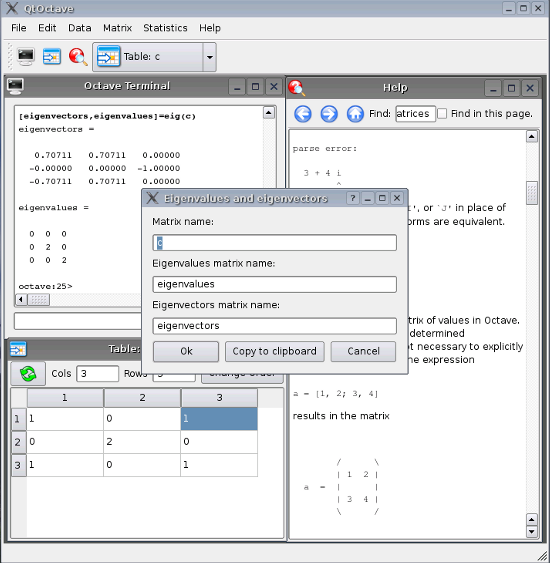The width and height of the screenshot is (550, 563).
Task: Select table row header 3
Action: coord(18,465)
